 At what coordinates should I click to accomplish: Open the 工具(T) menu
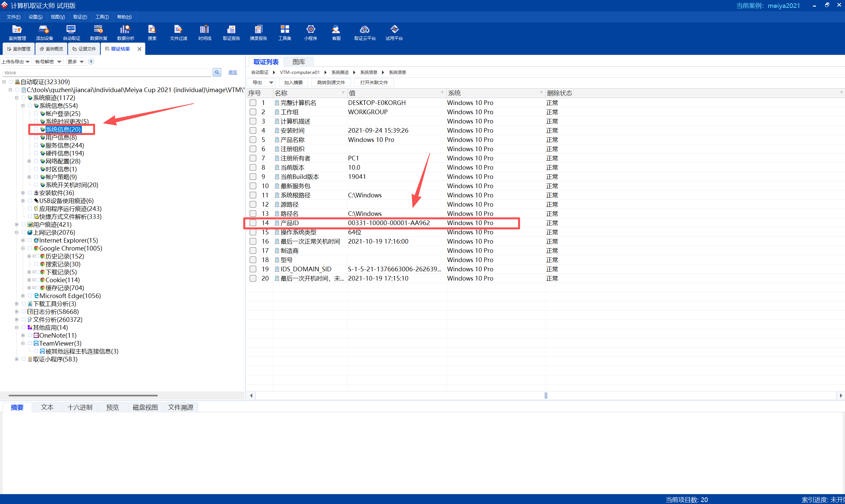click(102, 17)
